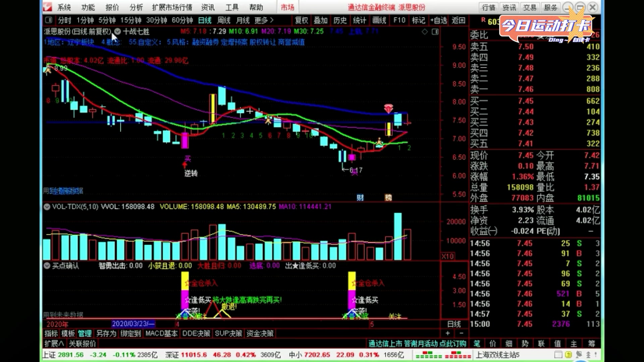Toggle 扩展 panel expander
This screenshot has height=362, width=644.
click(x=54, y=344)
